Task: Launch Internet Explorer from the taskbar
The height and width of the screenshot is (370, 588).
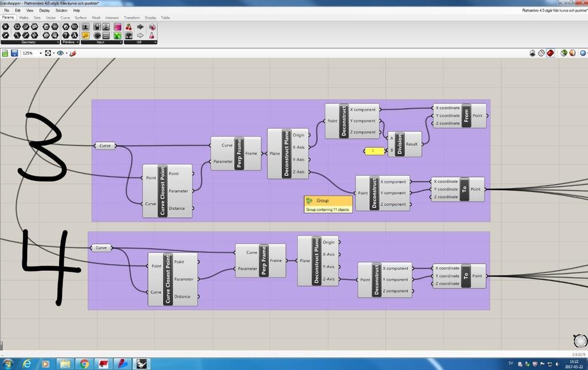Action: (27, 364)
